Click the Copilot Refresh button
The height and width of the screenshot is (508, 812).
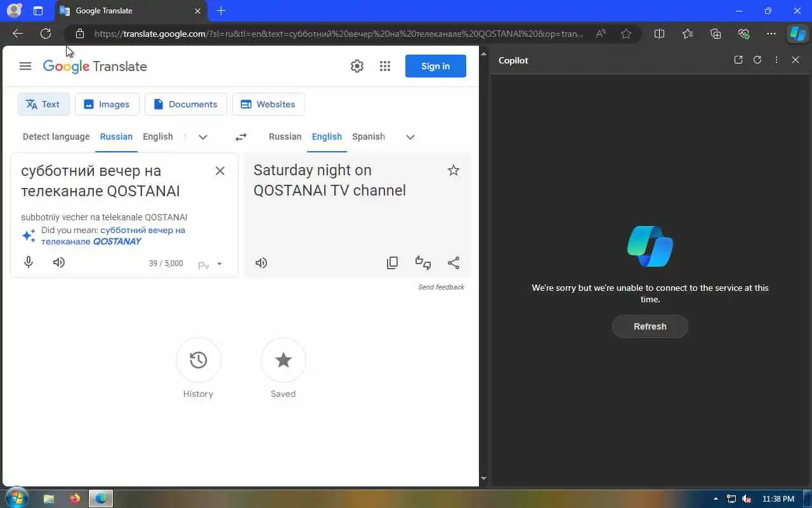click(650, 326)
